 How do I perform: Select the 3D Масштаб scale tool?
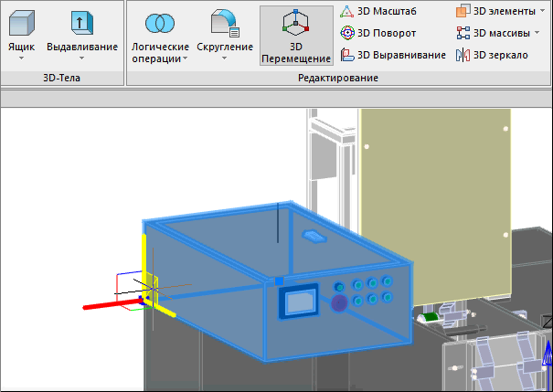click(x=378, y=11)
